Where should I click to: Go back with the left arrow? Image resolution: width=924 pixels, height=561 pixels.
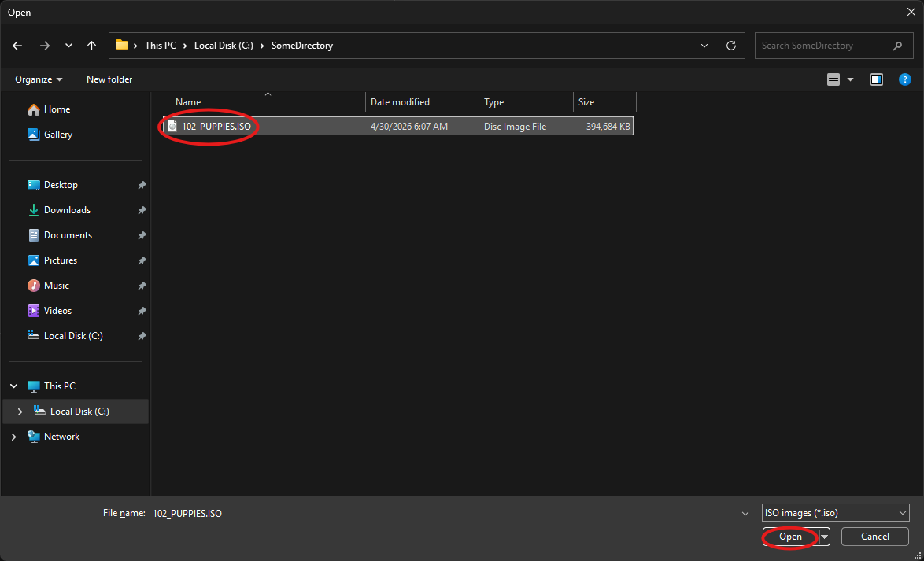pos(17,46)
